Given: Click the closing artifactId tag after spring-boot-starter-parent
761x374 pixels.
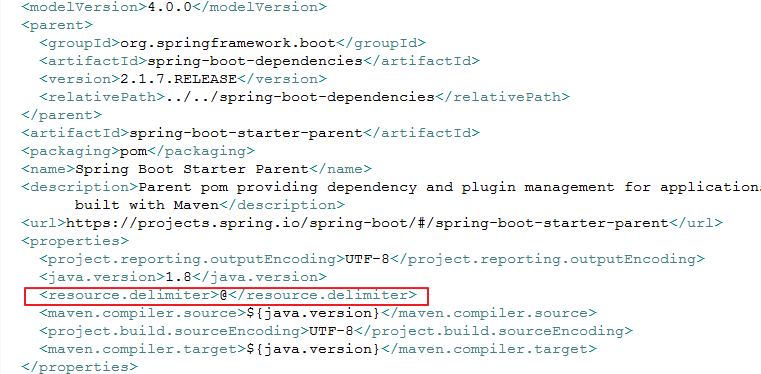Looking at the screenshot, I should pos(421,133).
